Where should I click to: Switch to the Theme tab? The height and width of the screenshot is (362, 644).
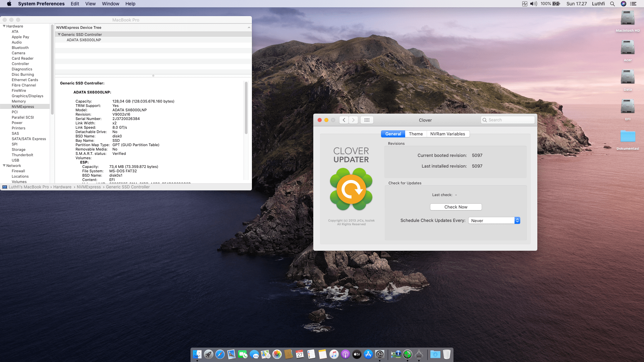tap(416, 134)
